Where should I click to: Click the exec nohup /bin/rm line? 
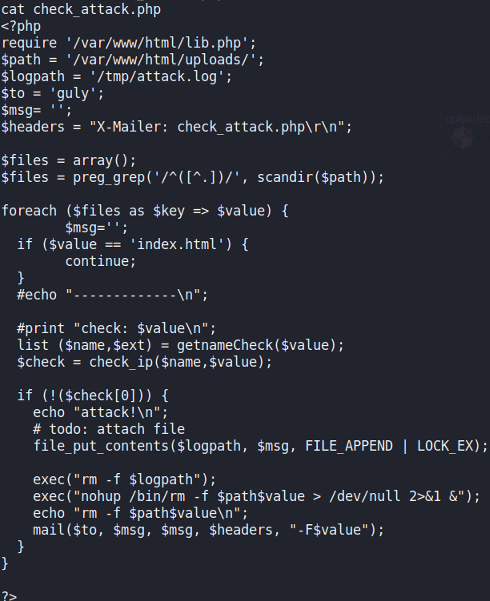[257, 496]
